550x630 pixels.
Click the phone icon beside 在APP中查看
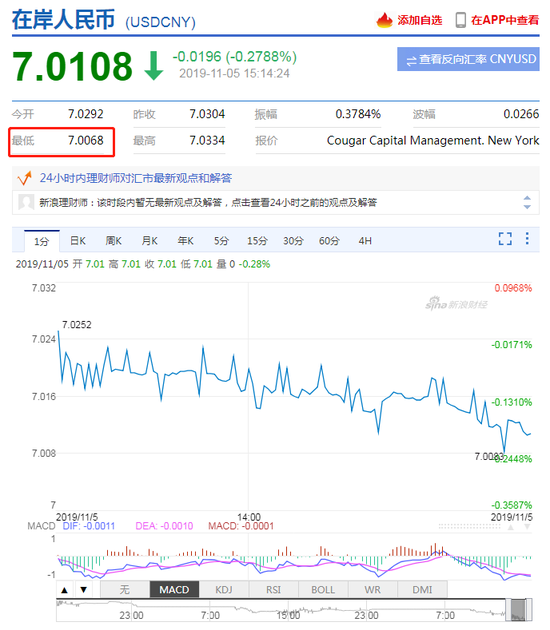(461, 20)
